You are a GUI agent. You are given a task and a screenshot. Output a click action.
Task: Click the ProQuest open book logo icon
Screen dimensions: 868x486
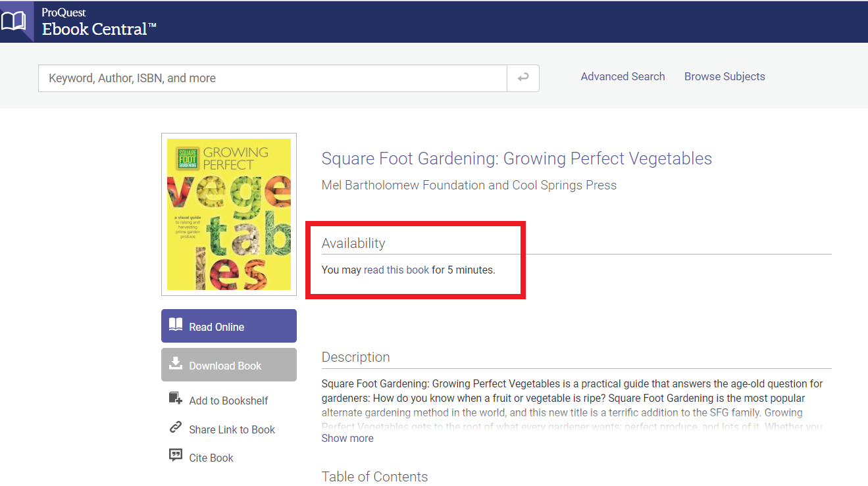point(13,21)
